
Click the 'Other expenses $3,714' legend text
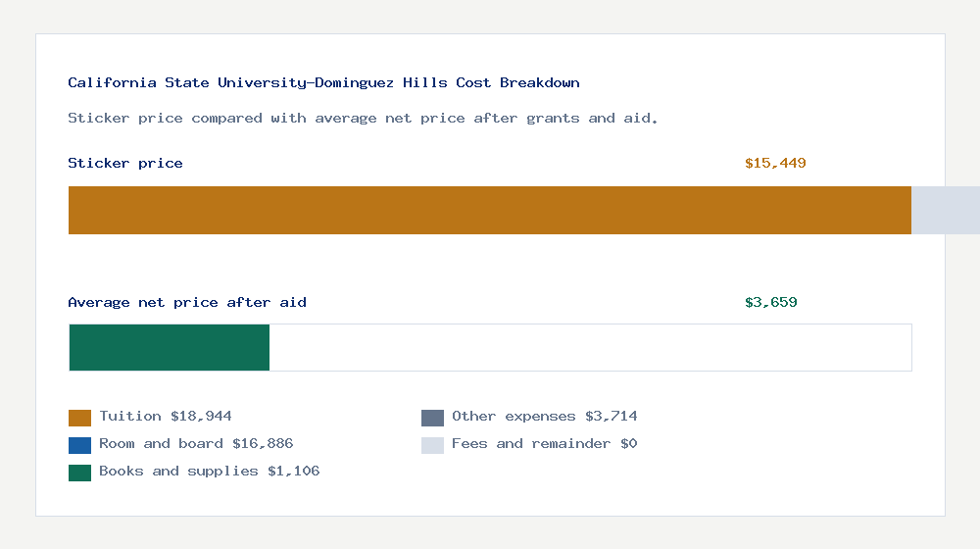pos(544,417)
